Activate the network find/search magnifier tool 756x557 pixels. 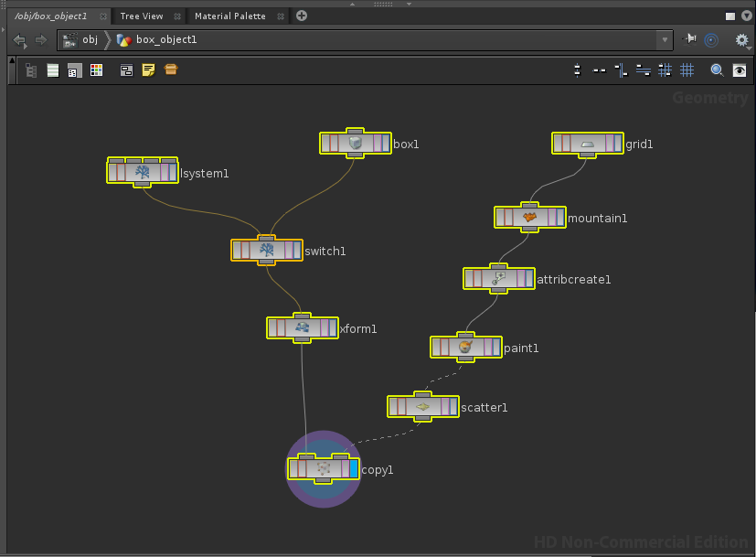(x=717, y=70)
